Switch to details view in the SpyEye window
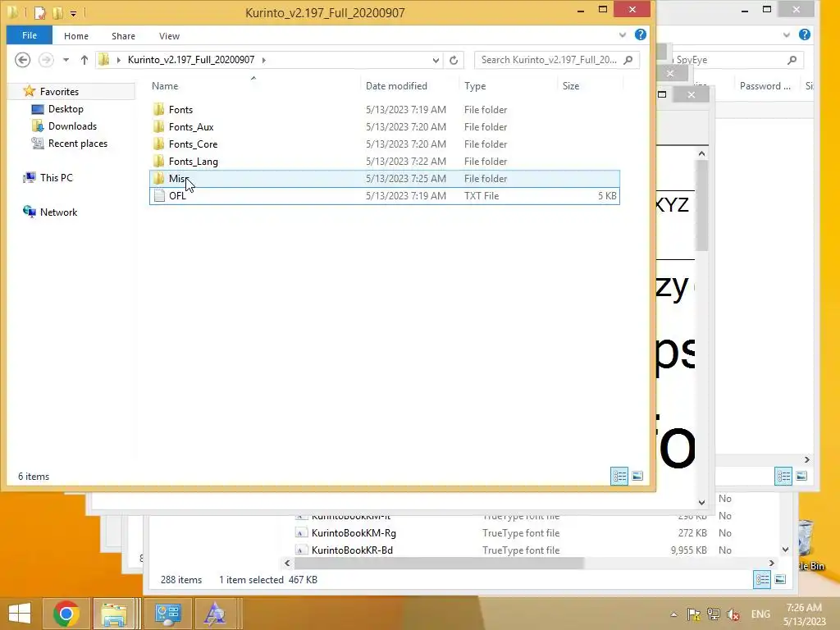 (x=783, y=477)
